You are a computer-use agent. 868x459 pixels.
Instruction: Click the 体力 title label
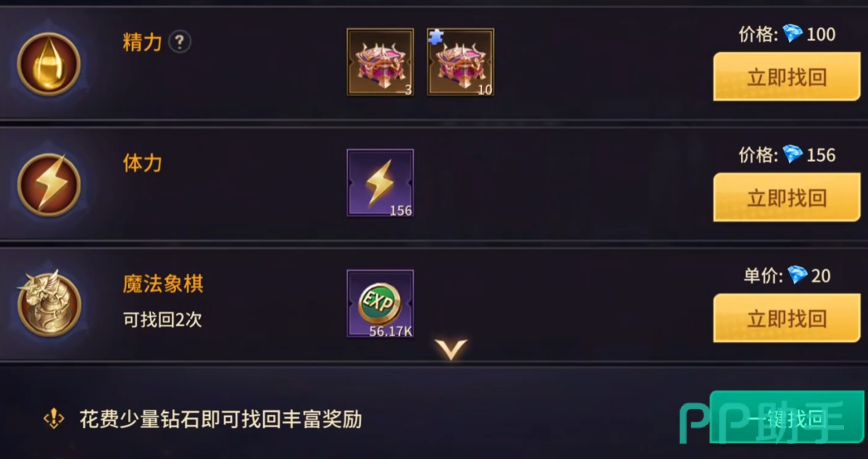coord(142,163)
